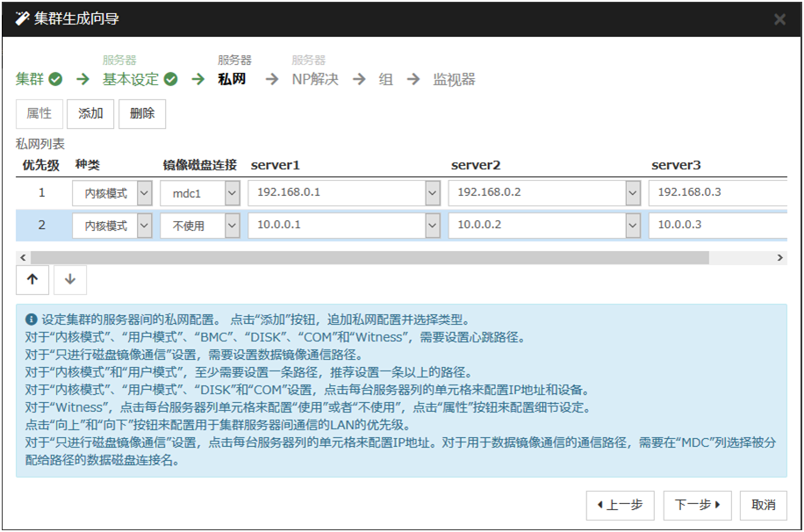
Task: Click the green checkmark beside 基本设定
Action: [x=170, y=80]
